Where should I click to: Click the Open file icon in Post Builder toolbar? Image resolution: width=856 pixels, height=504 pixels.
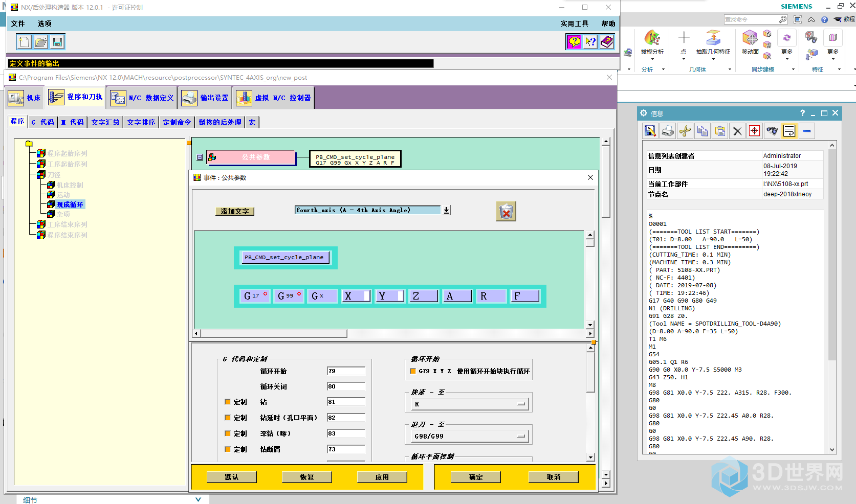coord(41,42)
